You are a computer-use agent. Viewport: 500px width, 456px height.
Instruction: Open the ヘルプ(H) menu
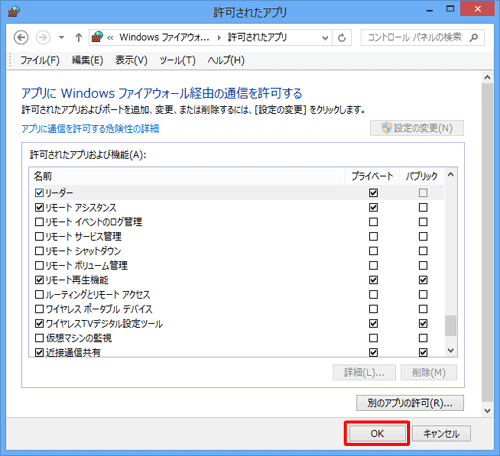pyautogui.click(x=226, y=60)
